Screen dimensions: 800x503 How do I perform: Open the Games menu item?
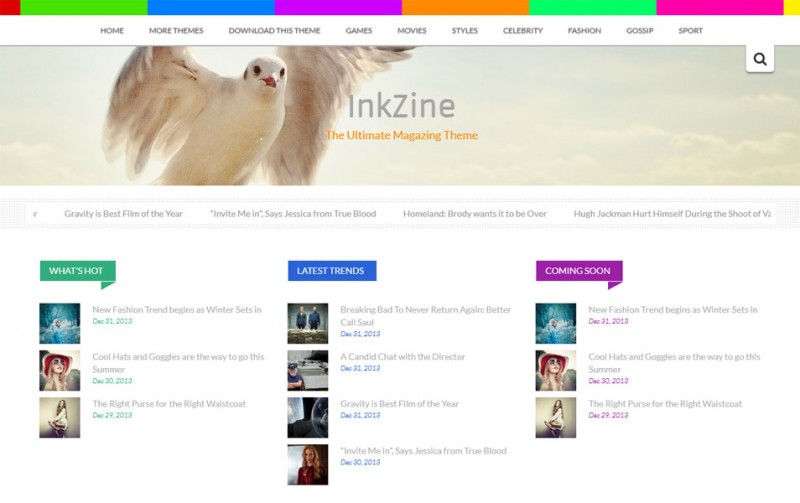click(x=359, y=31)
